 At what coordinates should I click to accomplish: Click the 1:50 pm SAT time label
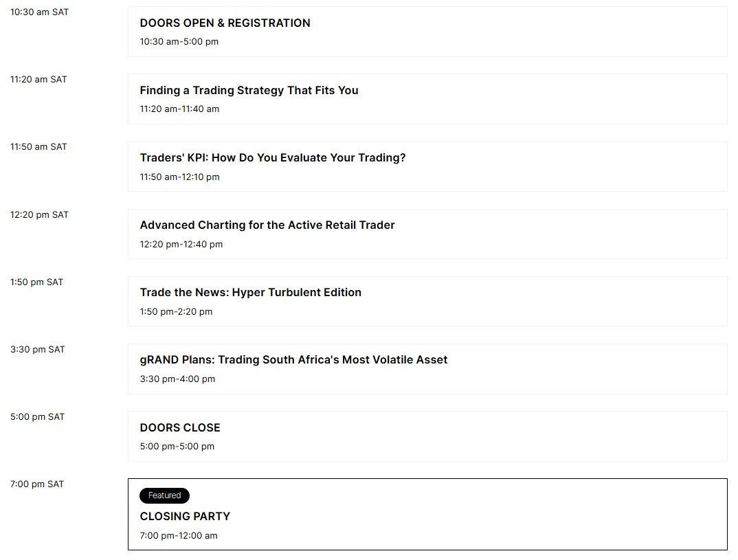(36, 282)
